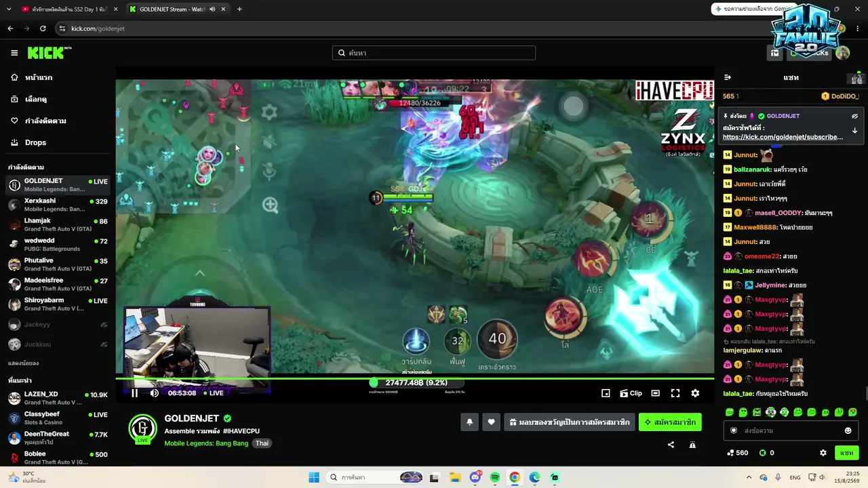Report the channel with flag icon

pyautogui.click(x=692, y=445)
